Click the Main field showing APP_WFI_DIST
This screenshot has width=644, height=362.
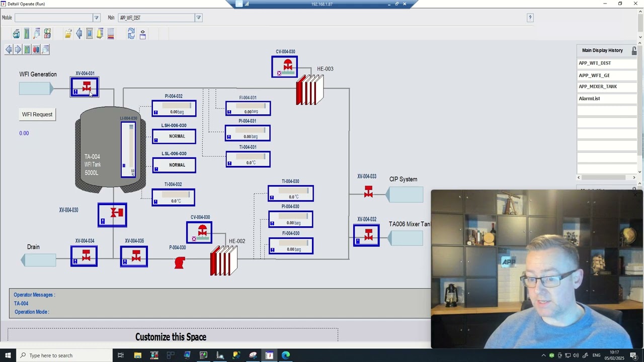[x=156, y=18]
